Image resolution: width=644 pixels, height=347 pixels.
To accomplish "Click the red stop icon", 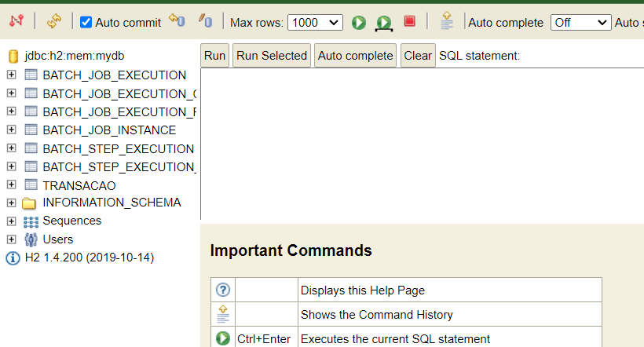I will tap(409, 22).
